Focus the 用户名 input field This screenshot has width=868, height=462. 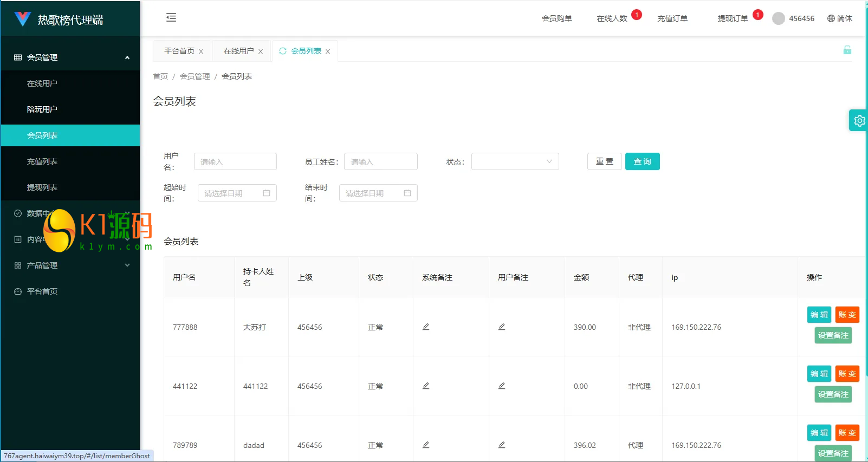235,161
